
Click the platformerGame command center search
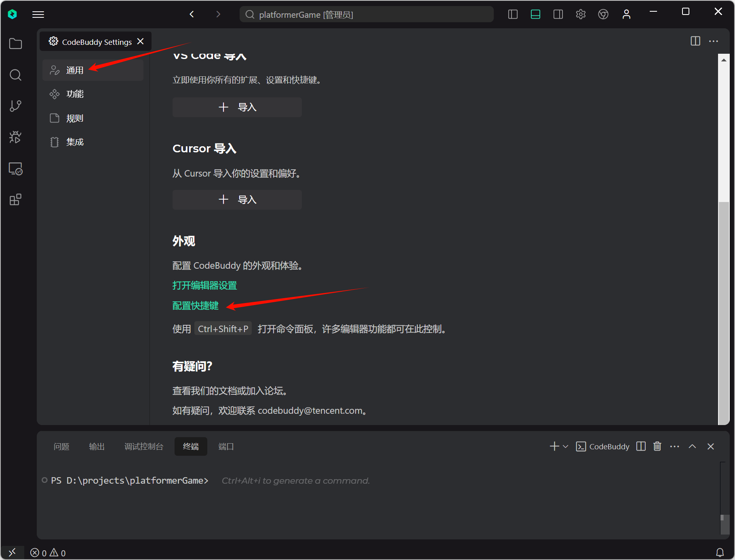366,15
